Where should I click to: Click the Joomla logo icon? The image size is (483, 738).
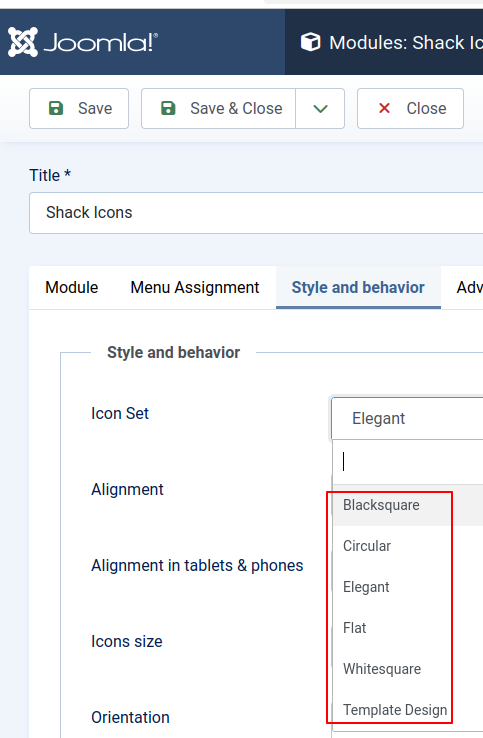23,42
